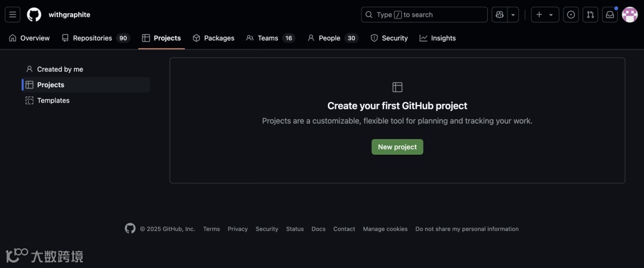The width and height of the screenshot is (644, 268).
Task: Open the hamburger navigation menu
Action: (13, 15)
